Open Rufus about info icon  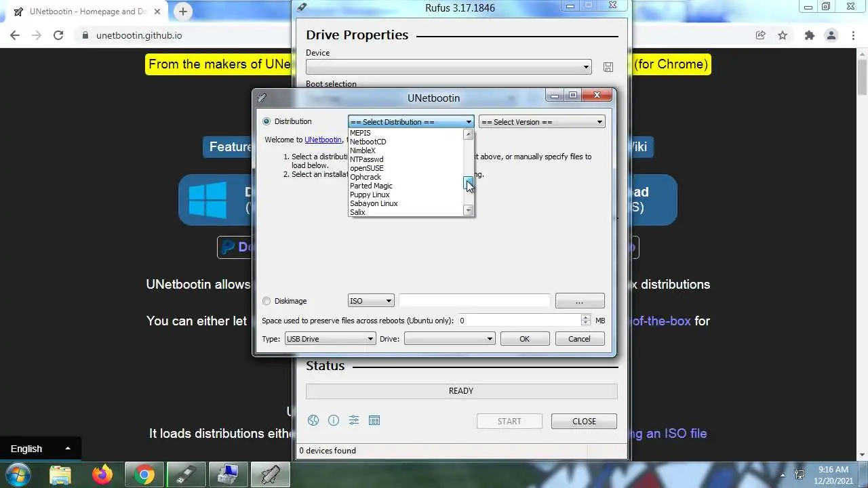(x=334, y=420)
